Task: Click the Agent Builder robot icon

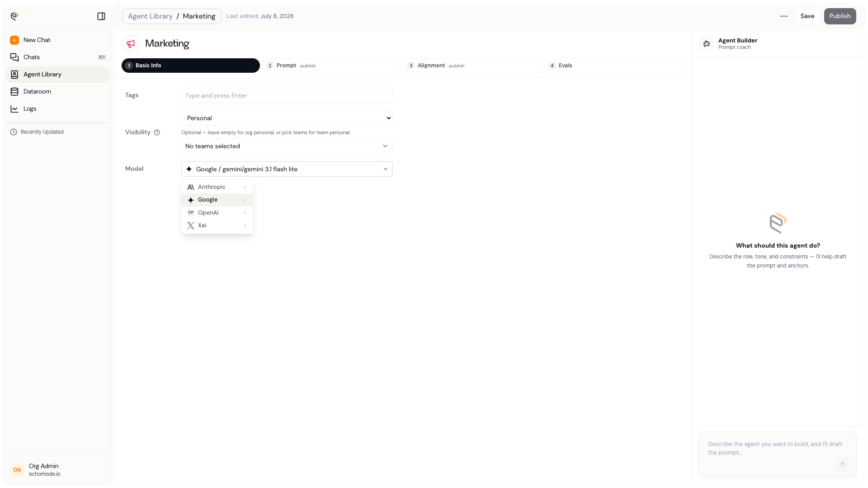Action: (707, 44)
